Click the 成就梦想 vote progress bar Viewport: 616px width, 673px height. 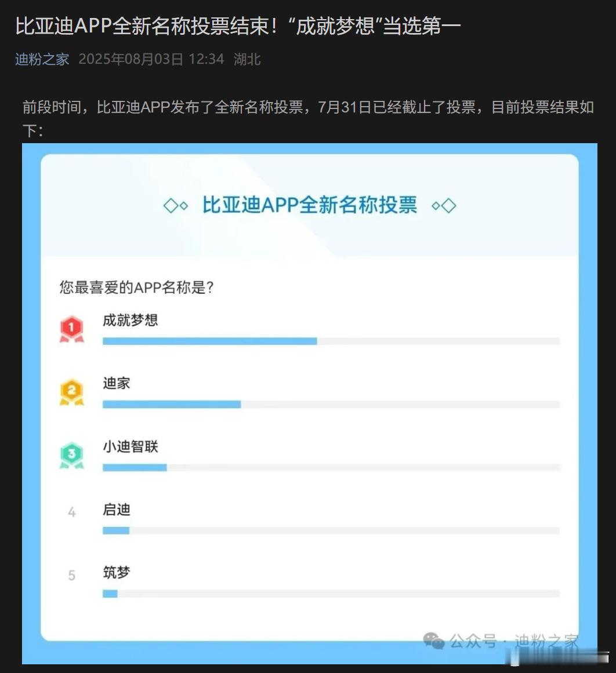[331, 341]
